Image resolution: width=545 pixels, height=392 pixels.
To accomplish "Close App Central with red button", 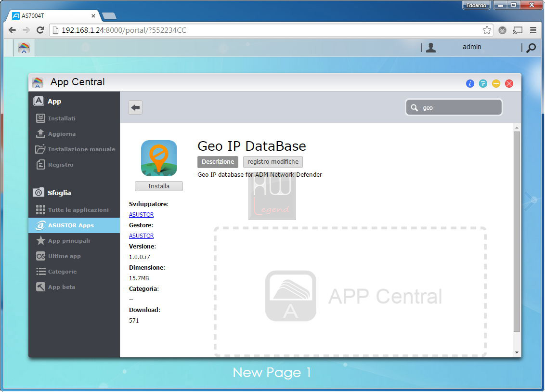I will point(509,83).
